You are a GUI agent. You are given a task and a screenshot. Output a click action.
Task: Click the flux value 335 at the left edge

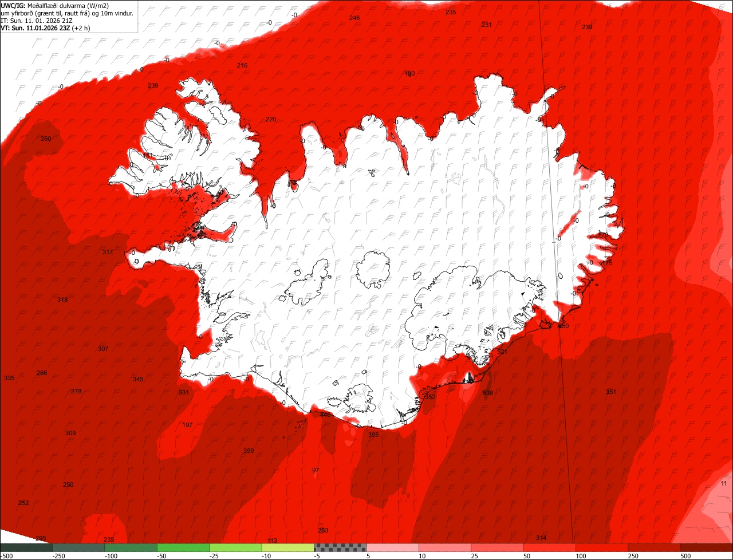point(9,378)
